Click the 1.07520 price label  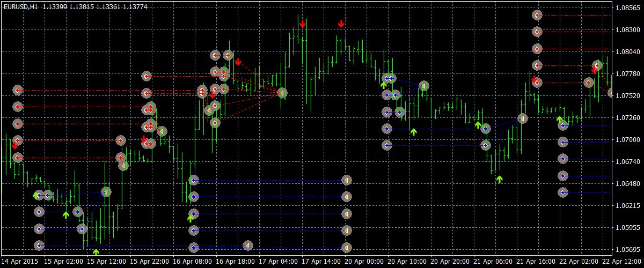point(628,96)
